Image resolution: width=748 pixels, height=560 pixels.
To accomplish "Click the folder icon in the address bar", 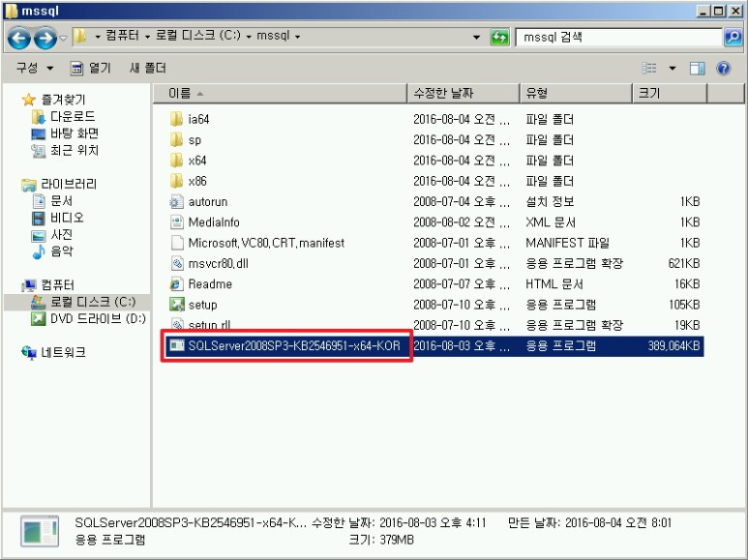I will 80,36.
